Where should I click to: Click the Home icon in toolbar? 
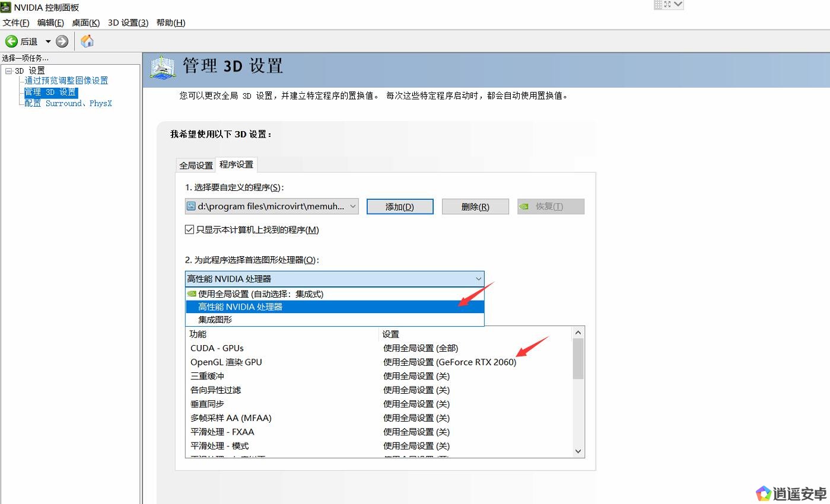point(87,41)
